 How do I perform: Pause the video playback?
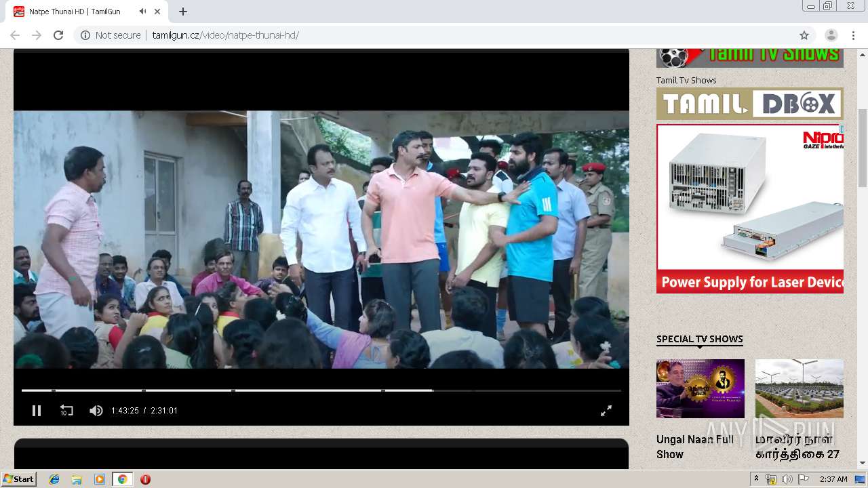tap(37, 411)
